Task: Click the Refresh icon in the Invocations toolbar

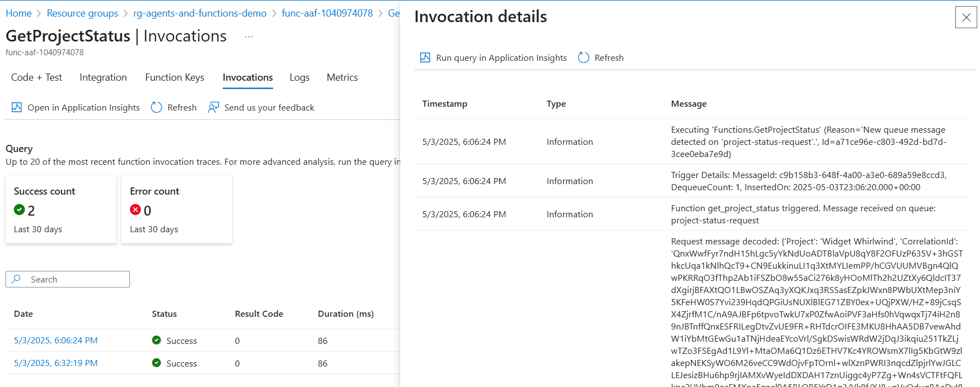Action: pos(156,107)
